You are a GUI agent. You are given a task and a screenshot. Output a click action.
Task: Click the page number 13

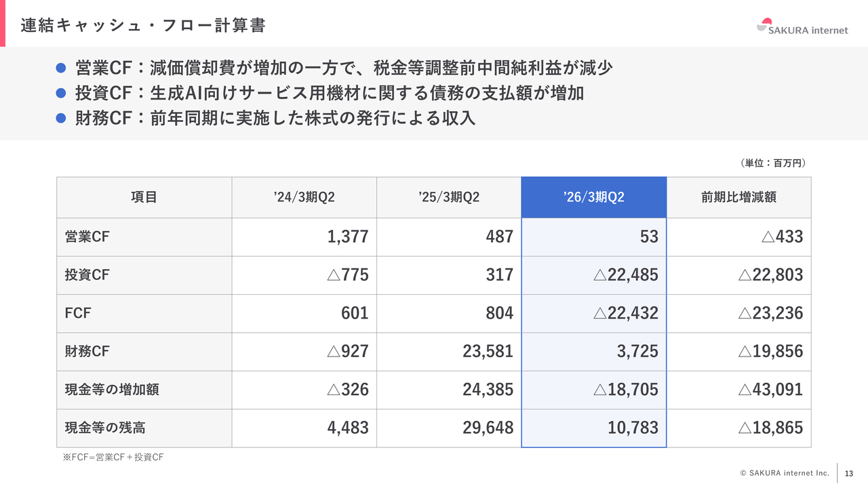tap(849, 473)
